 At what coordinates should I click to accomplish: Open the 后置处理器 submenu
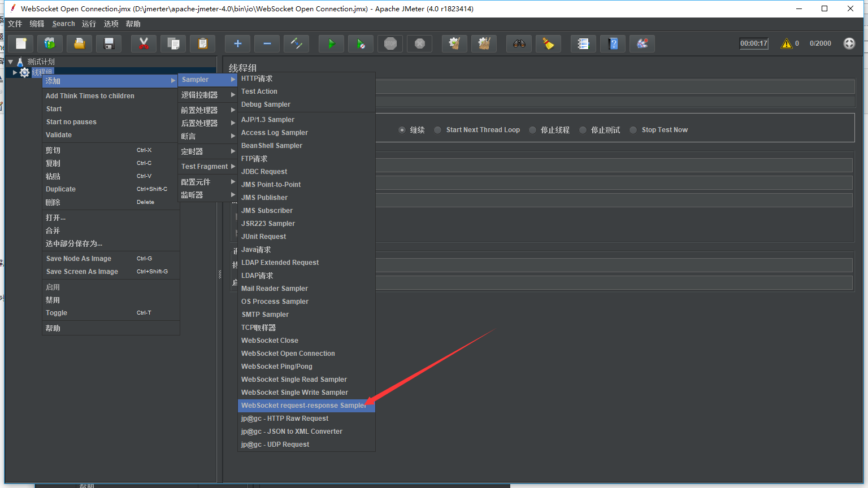[x=207, y=123]
